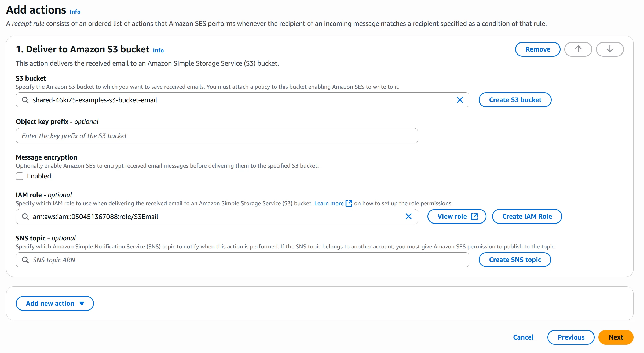Screen dimensions: 644x353
Task: Click the IAM role ARN input field
Action: pos(217,217)
